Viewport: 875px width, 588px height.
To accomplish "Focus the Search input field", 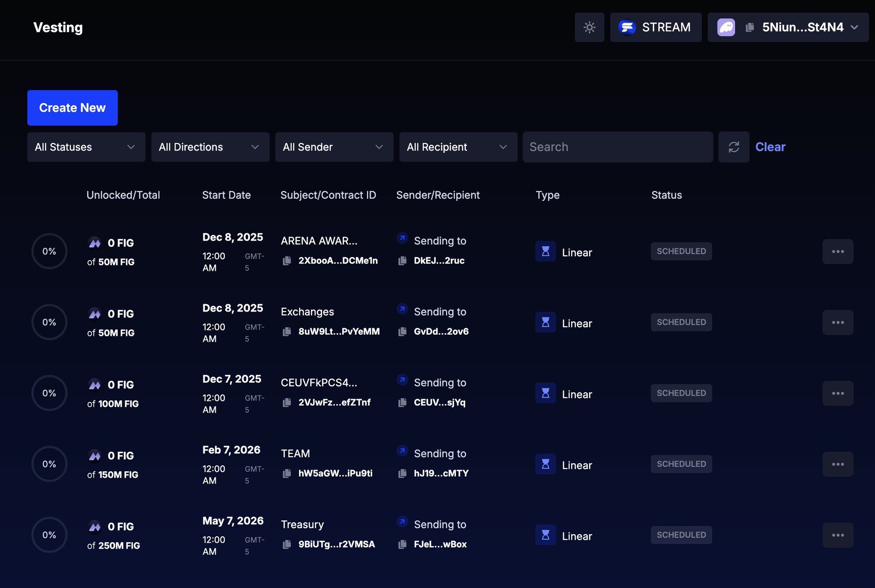I will point(617,147).
